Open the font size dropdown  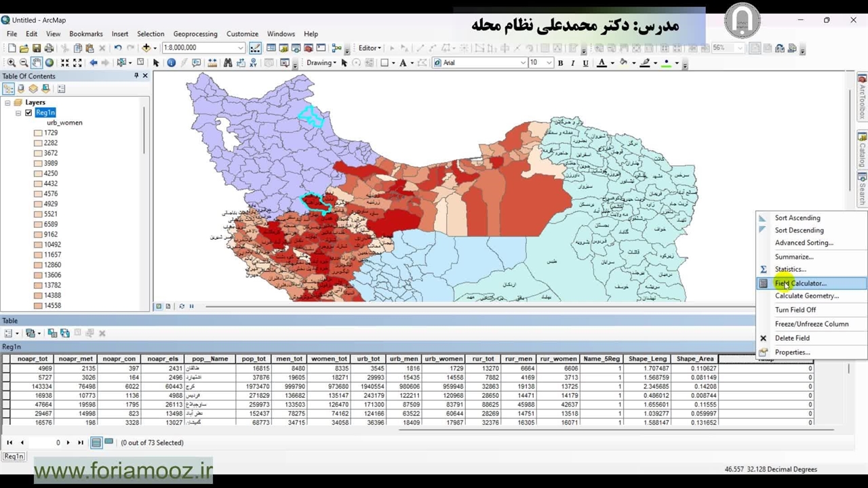[x=549, y=63]
